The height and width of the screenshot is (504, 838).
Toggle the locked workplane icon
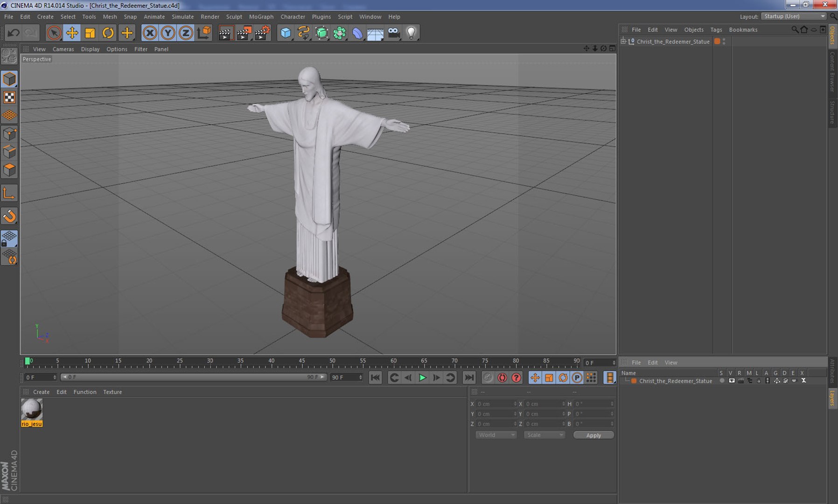point(9,238)
